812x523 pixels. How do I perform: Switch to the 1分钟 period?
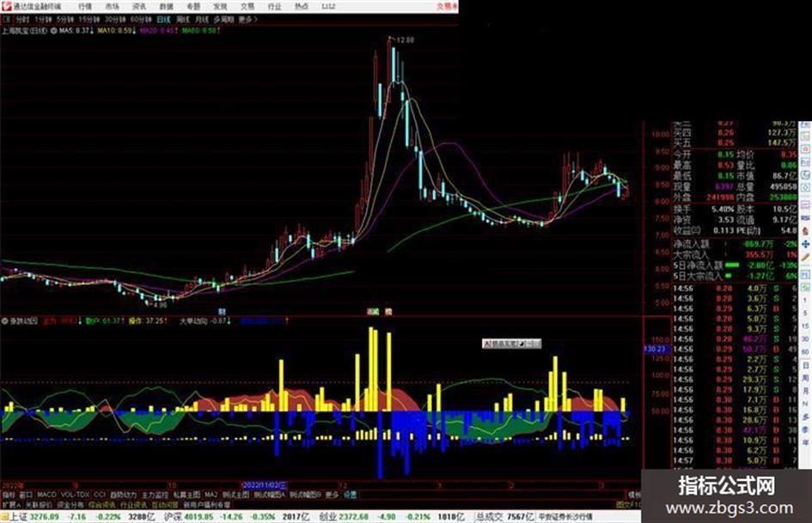point(43,19)
